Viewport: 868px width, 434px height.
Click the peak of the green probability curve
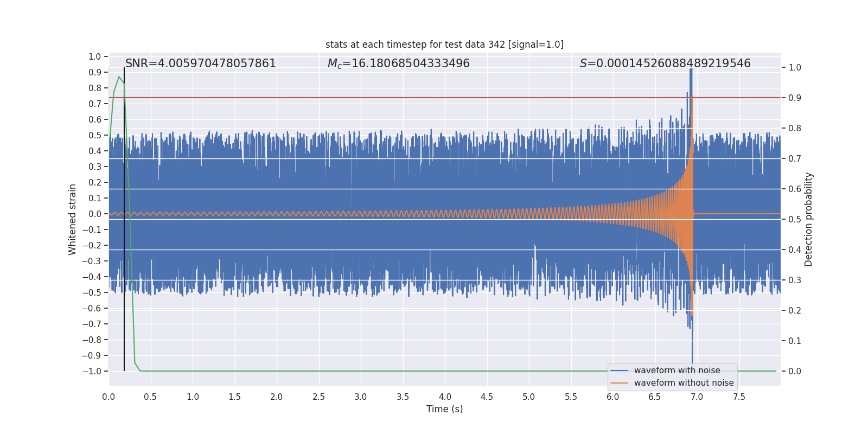pos(119,77)
